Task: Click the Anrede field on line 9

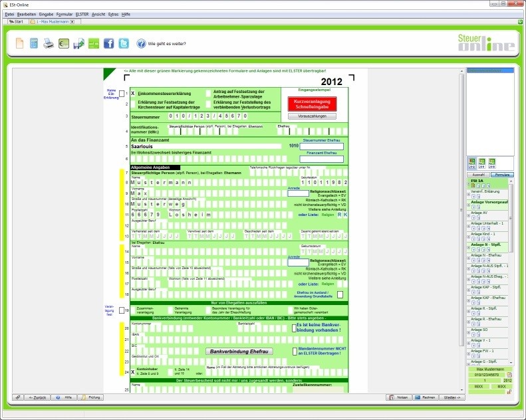Action: point(298,193)
